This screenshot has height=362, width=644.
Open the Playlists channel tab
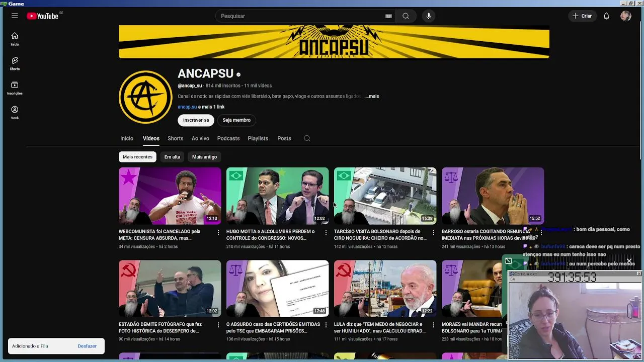(x=258, y=138)
